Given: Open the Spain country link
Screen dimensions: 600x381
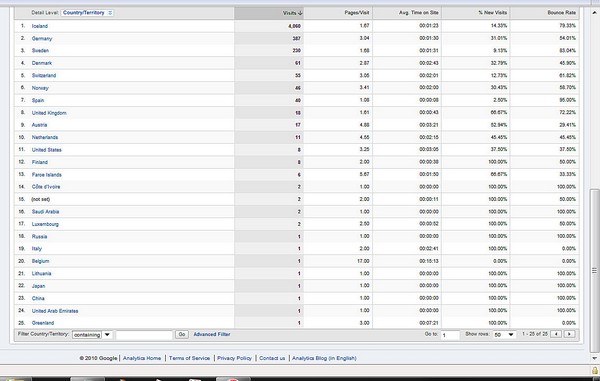Looking at the screenshot, I should tap(38, 100).
